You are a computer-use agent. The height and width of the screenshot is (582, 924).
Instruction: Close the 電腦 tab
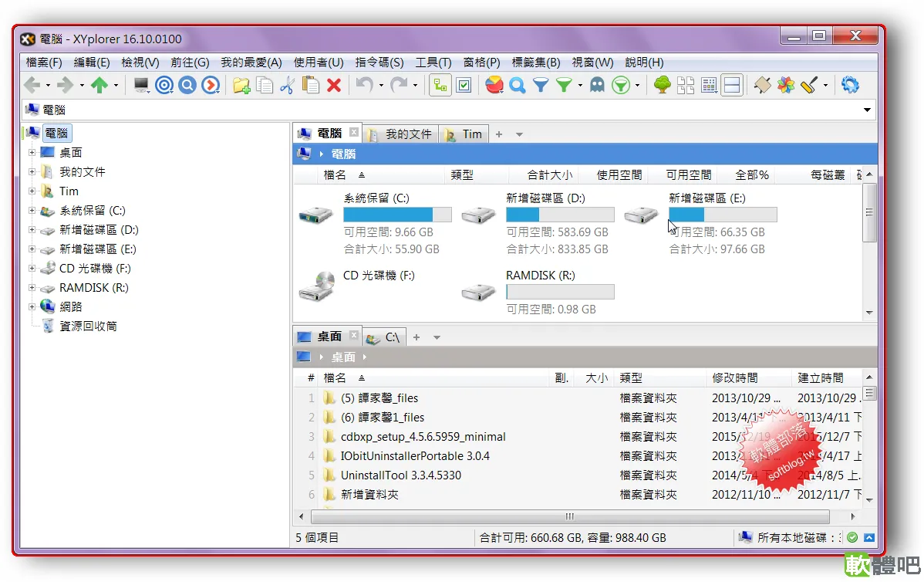coord(353,132)
